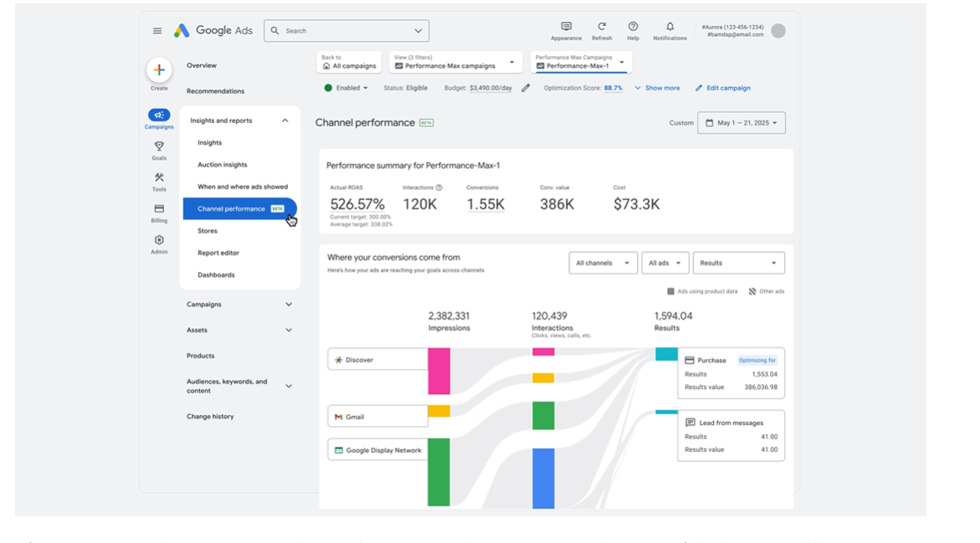This screenshot has width=980, height=543.
Task: Go back to All campaigns
Action: tap(349, 62)
